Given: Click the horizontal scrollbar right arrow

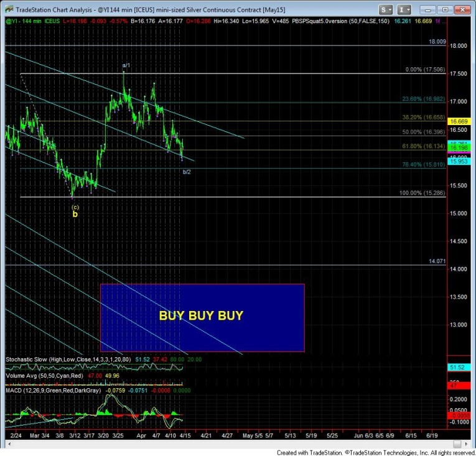Looking at the screenshot, I should pos(467,444).
